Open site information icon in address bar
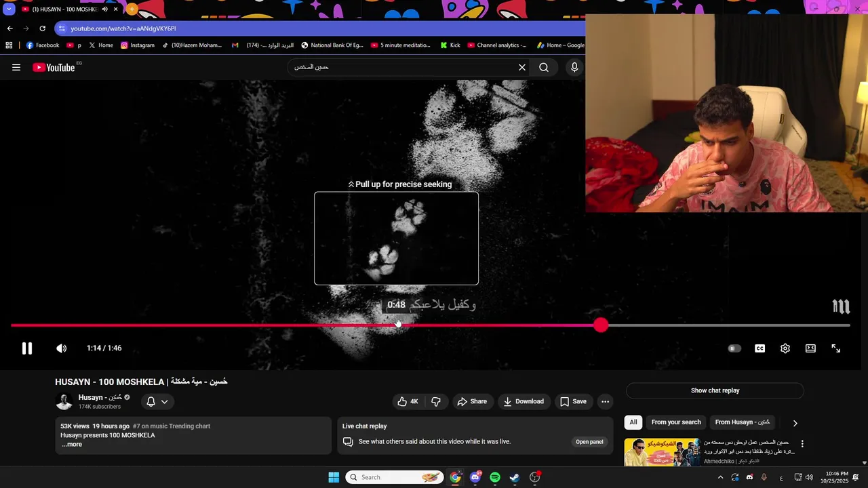This screenshot has height=488, width=868. click(62, 28)
